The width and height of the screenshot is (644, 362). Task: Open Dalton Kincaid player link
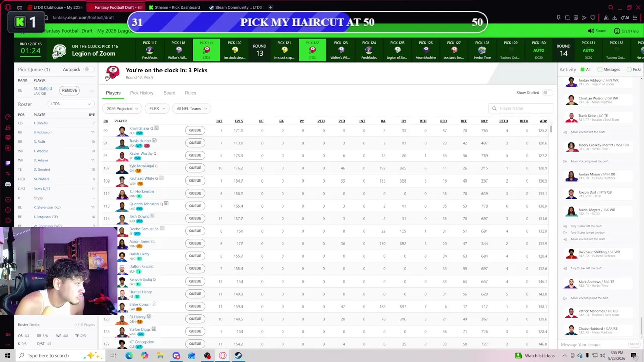coord(141,266)
